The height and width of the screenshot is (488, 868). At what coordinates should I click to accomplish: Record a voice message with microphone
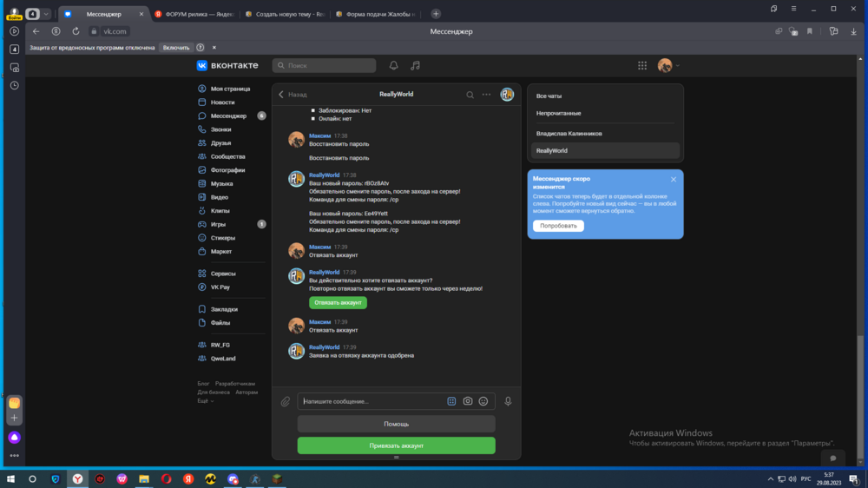508,401
